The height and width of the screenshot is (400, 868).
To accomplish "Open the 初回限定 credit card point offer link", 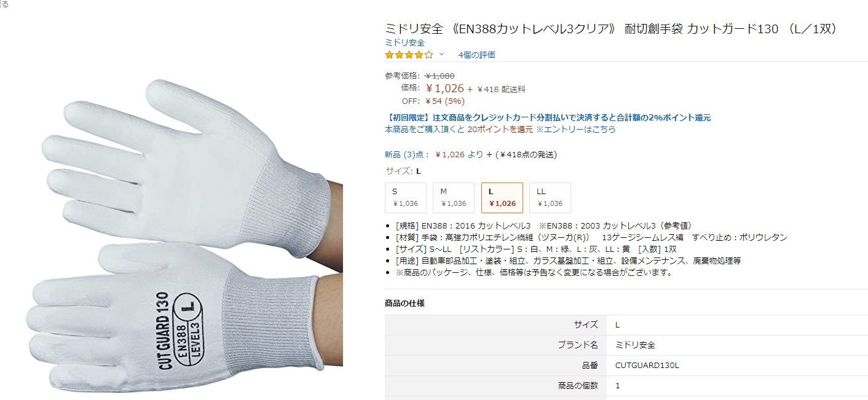I will click(x=548, y=117).
